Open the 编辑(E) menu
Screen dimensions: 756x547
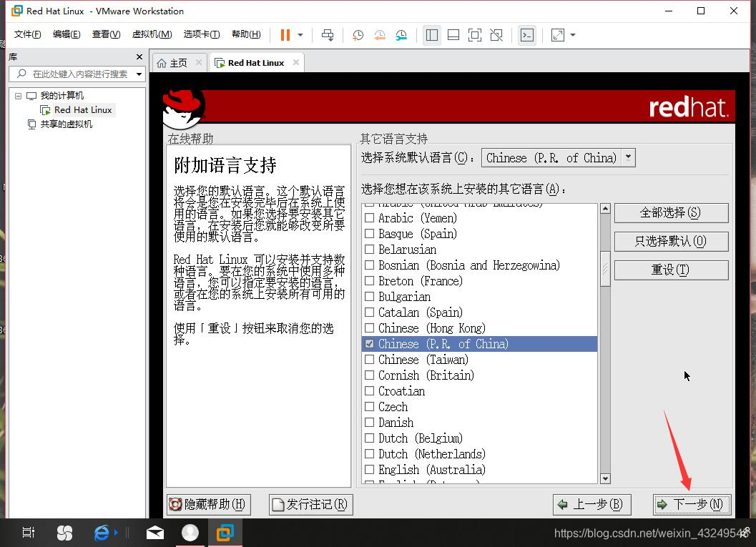coord(67,34)
